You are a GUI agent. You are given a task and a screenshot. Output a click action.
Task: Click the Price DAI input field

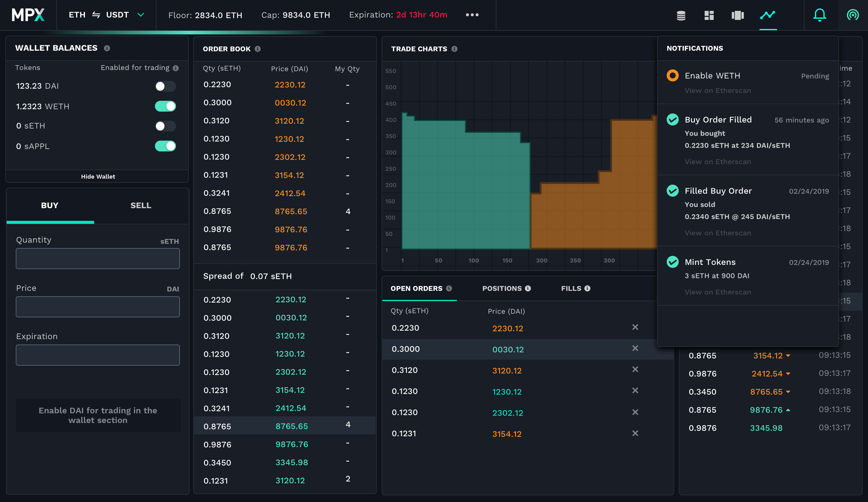98,307
